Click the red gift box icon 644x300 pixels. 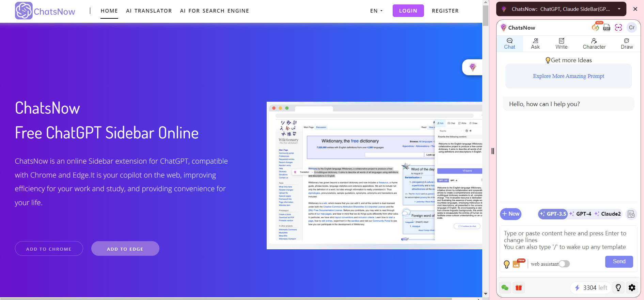click(x=519, y=288)
